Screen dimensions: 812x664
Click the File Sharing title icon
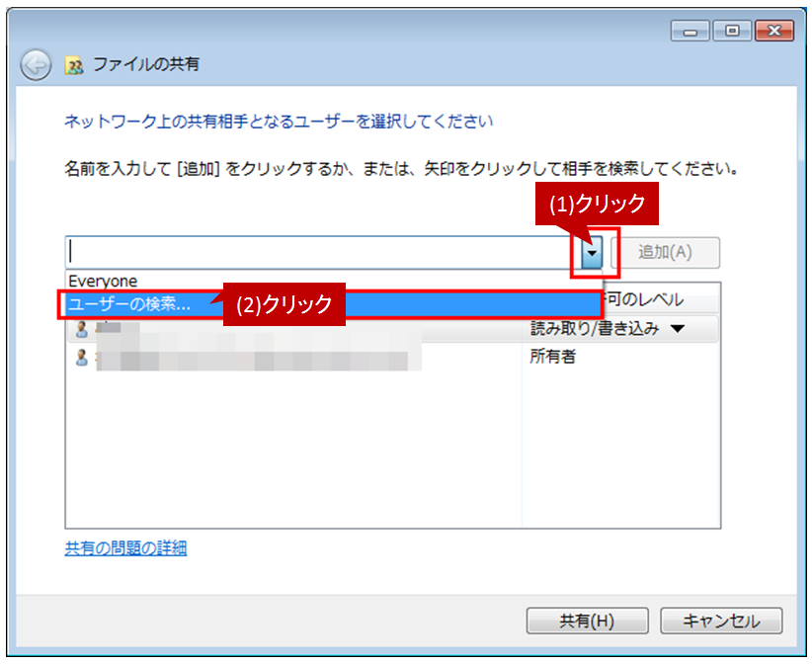[x=74, y=65]
